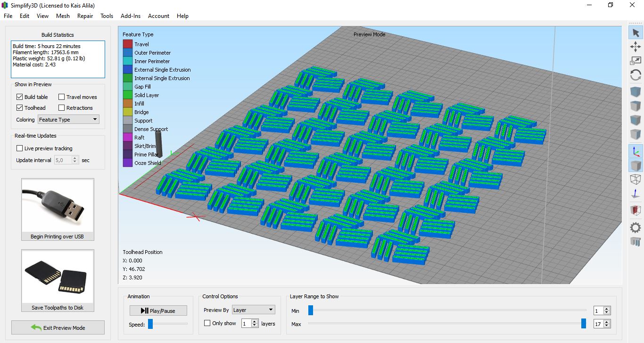
Task: Open the Add-Ins menu
Action: click(x=131, y=16)
